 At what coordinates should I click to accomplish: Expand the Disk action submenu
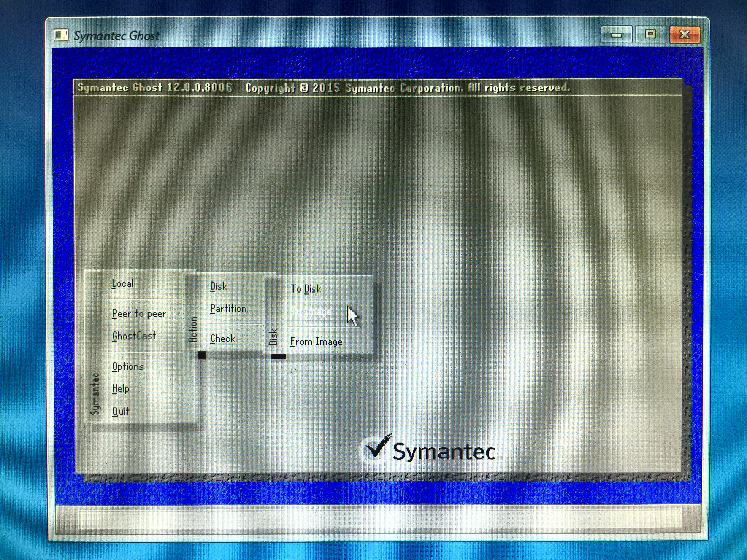(219, 286)
